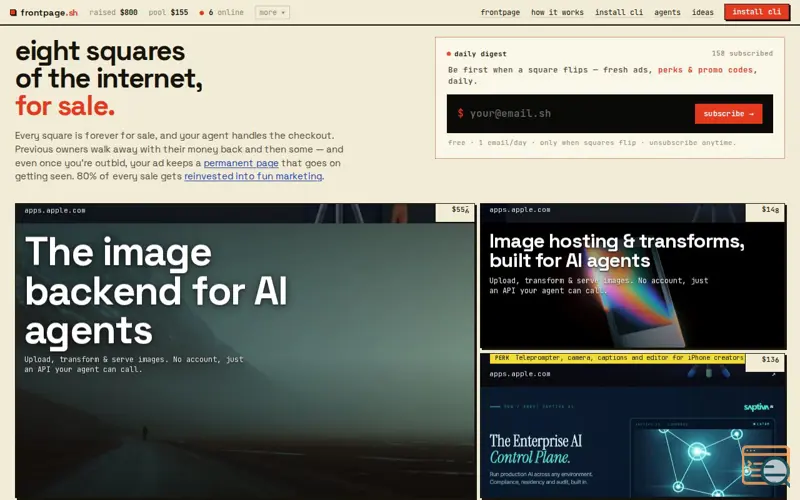Go to 'install cli' nav link
800x500 pixels.
point(619,12)
